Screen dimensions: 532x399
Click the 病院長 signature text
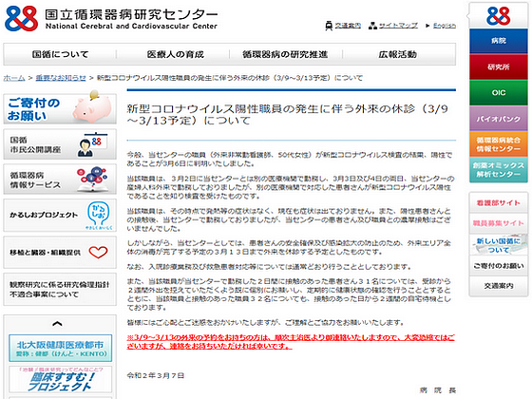tap(438, 390)
